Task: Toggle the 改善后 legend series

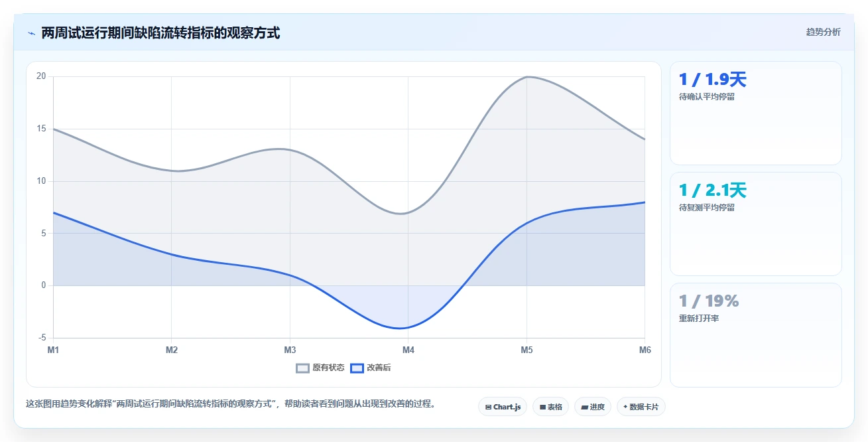Action: point(371,368)
